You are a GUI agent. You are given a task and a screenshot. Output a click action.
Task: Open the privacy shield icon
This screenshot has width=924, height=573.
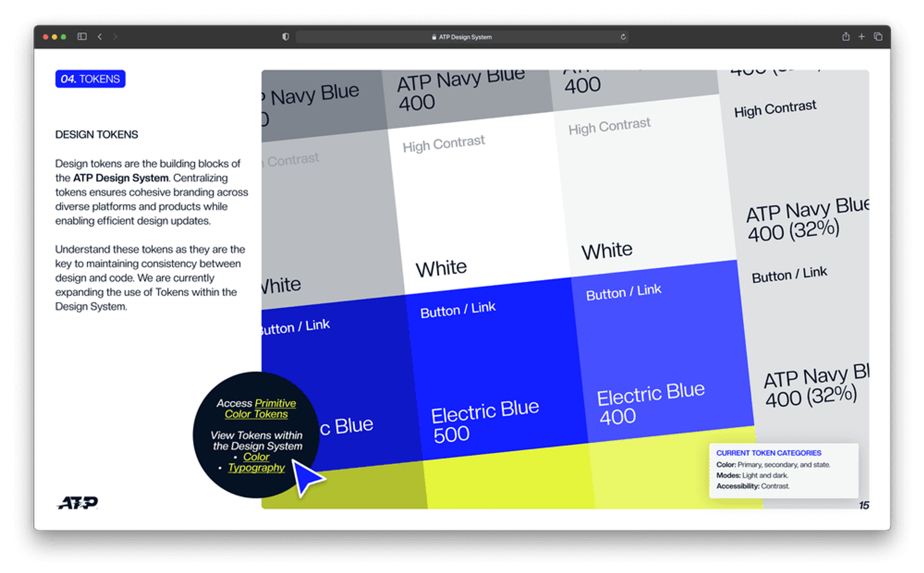coord(285,36)
